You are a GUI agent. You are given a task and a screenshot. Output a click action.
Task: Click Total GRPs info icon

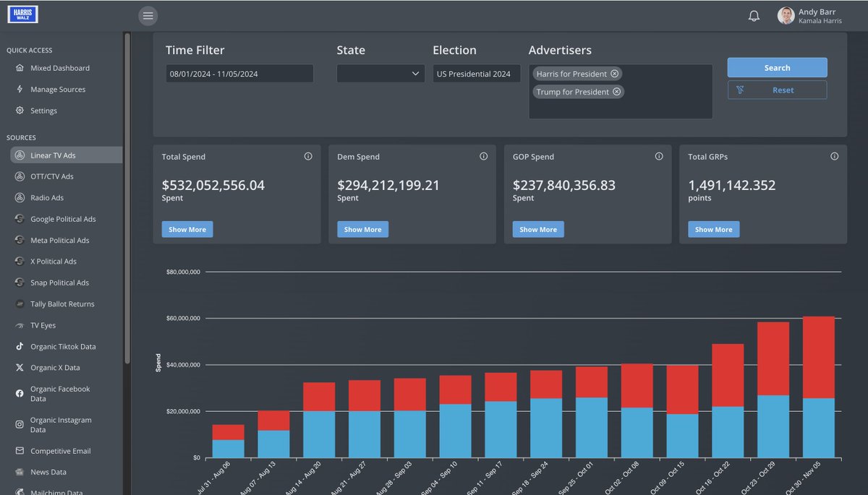[834, 156]
